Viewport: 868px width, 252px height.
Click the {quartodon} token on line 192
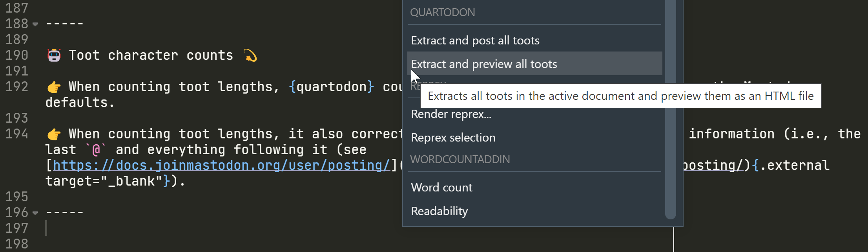pos(331,86)
